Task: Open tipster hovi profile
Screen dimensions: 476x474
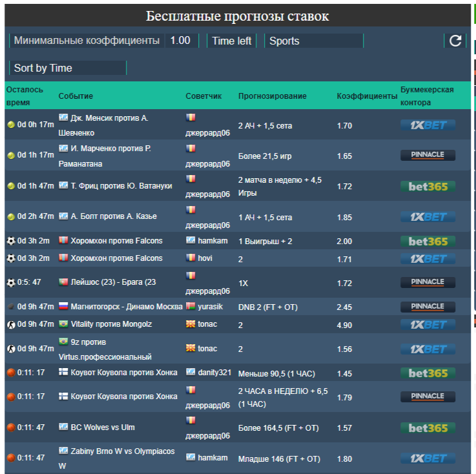Action: point(205,258)
